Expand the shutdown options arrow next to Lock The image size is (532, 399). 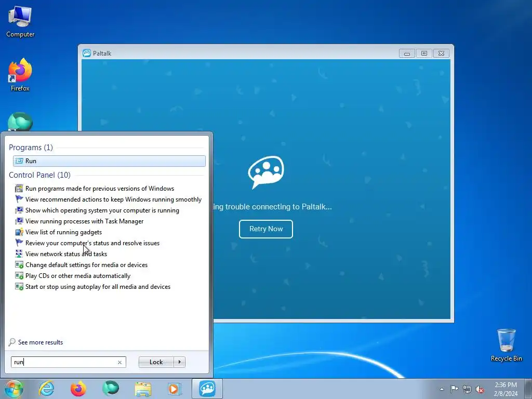(x=179, y=362)
